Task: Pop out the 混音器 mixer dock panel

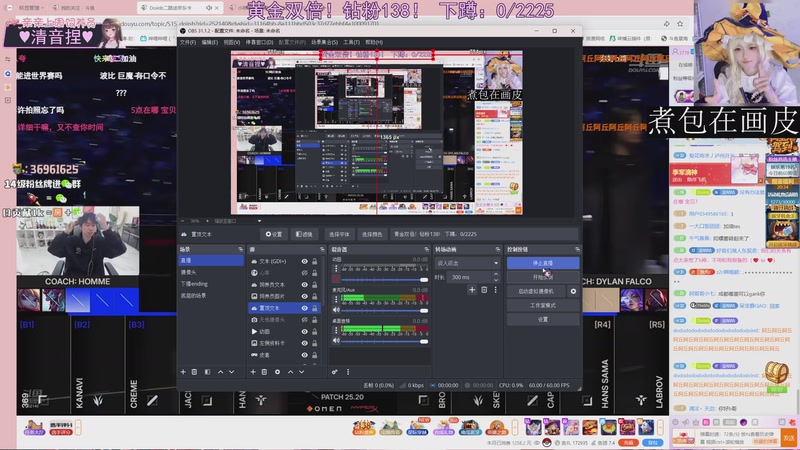Action: pyautogui.click(x=427, y=249)
